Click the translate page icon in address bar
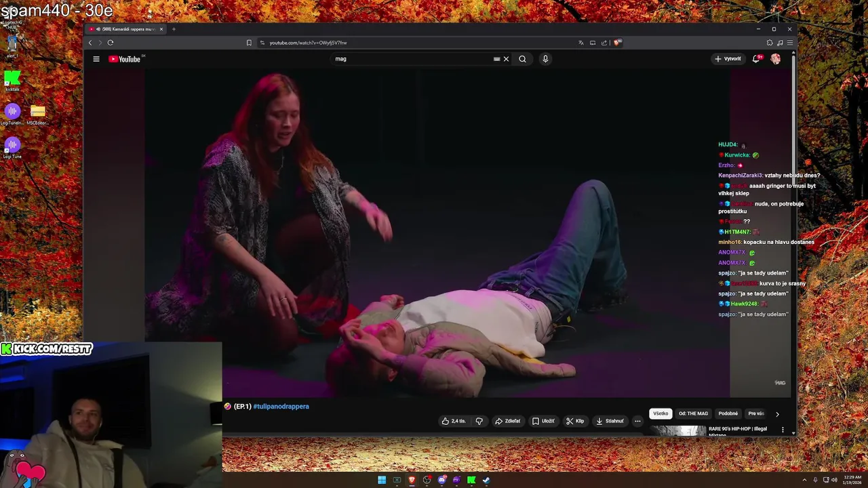The height and width of the screenshot is (488, 868). pyautogui.click(x=581, y=43)
